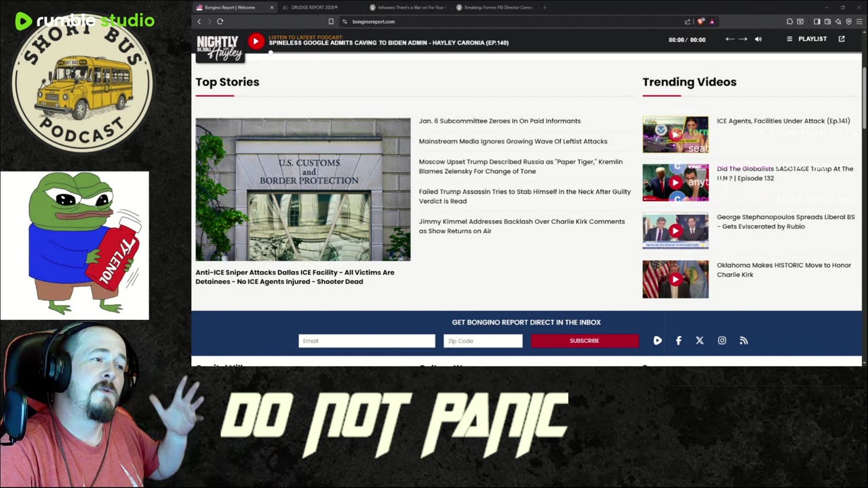Open the Facebook social icon
The image size is (868, 488).
point(678,341)
